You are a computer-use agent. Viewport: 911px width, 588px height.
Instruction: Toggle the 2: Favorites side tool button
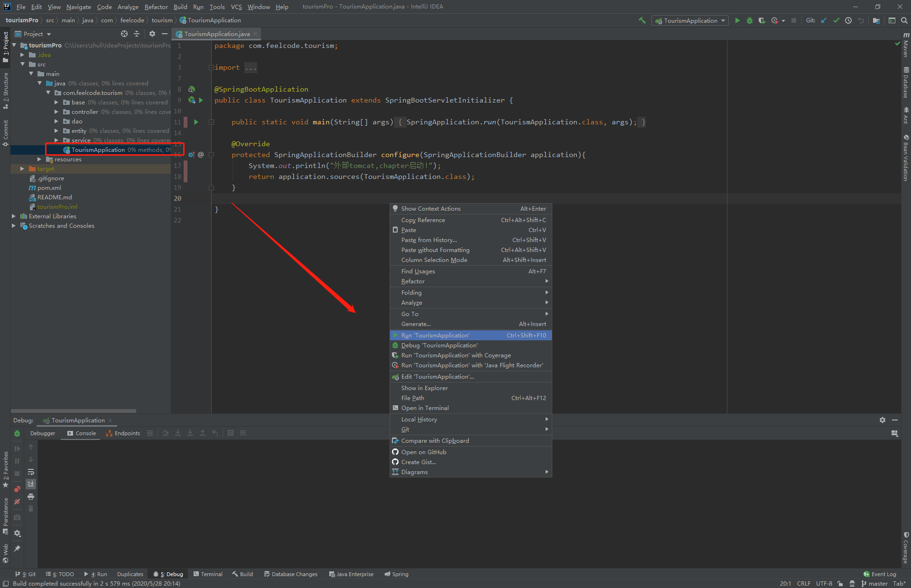[6, 469]
